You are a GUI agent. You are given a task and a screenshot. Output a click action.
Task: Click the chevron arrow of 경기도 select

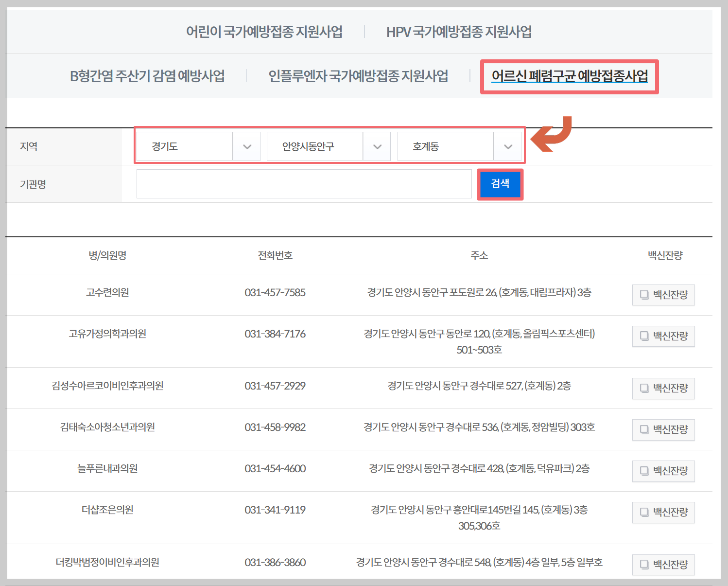point(247,146)
